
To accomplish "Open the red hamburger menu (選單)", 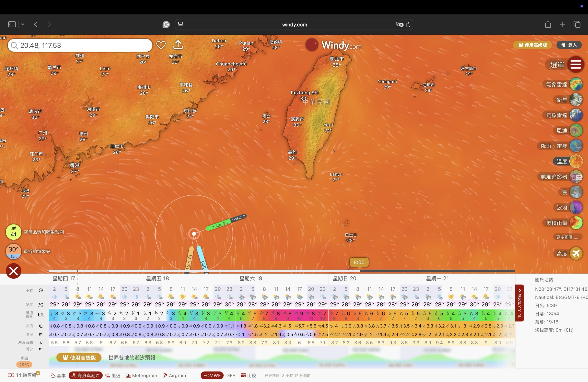I will [575, 65].
